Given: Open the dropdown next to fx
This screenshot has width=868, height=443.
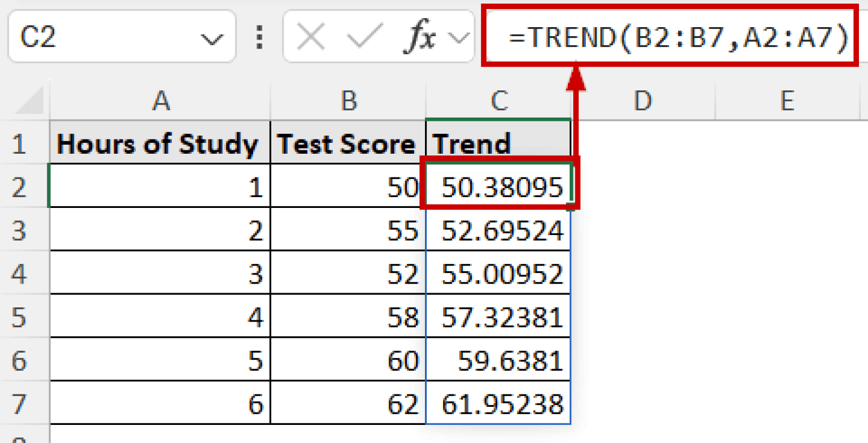Looking at the screenshot, I should 458,38.
